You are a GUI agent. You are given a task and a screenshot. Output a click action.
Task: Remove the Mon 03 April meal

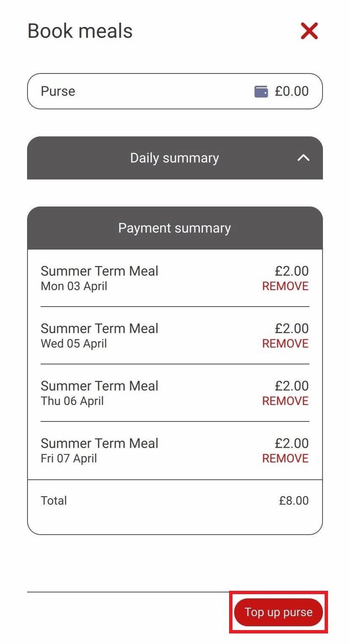tap(285, 286)
